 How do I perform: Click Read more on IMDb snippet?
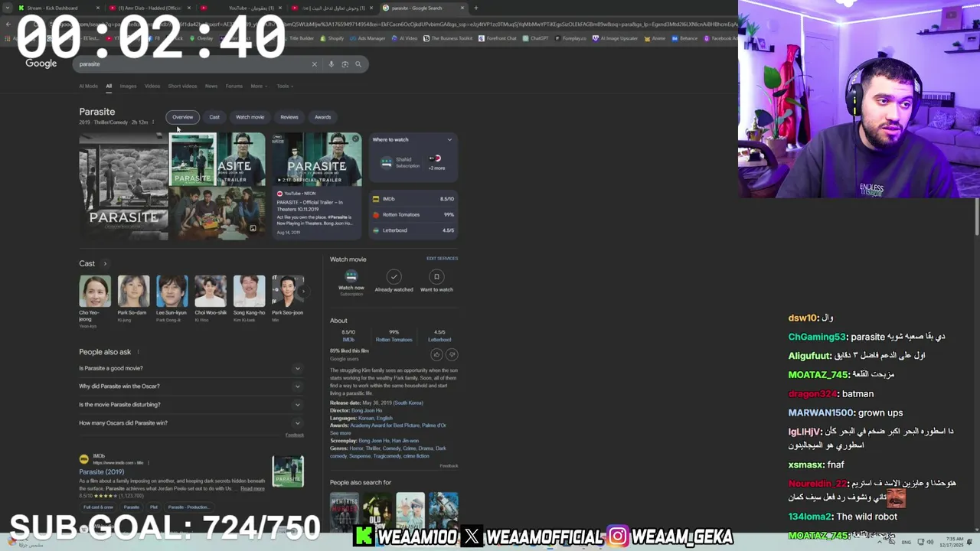tap(253, 488)
